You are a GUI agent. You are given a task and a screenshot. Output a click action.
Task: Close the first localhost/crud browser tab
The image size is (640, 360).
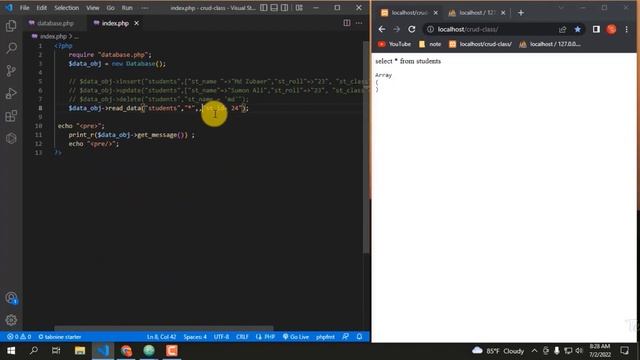pos(436,13)
